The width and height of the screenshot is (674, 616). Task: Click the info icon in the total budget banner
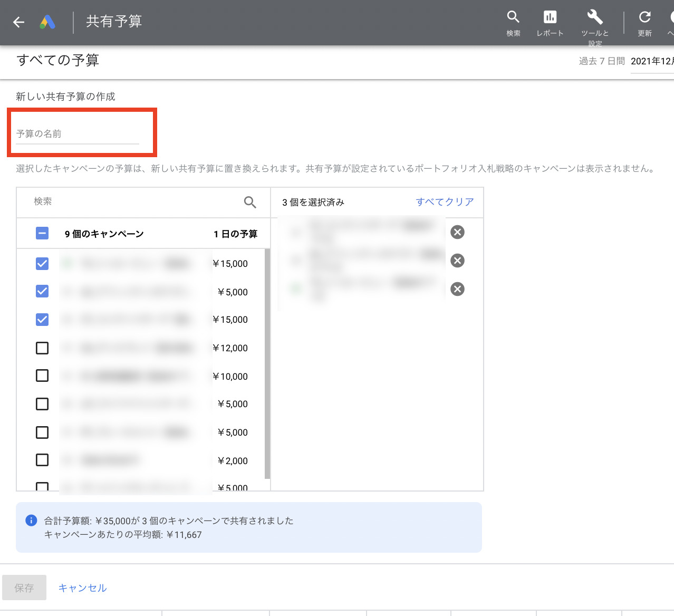point(30,521)
